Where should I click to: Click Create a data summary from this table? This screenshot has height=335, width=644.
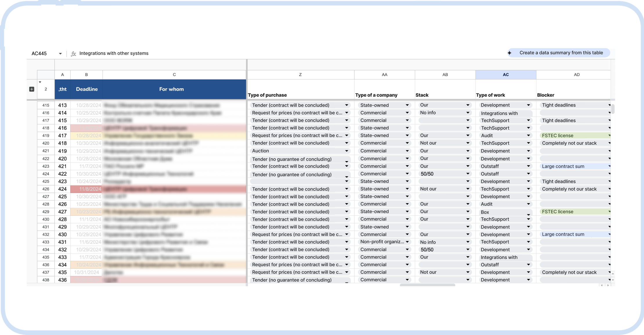[561, 53]
